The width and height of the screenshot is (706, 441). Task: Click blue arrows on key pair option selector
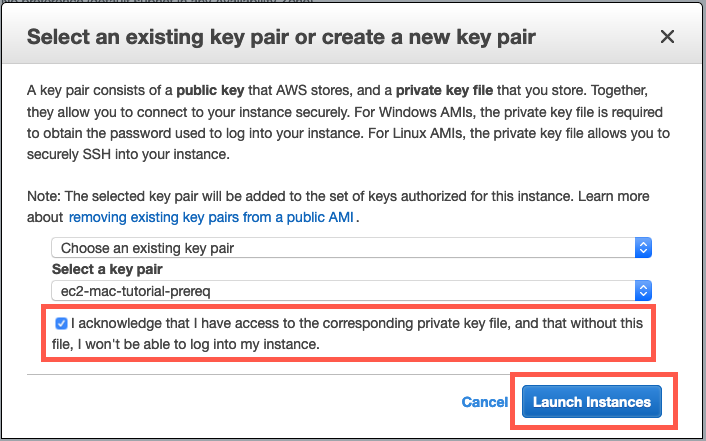[644, 247]
